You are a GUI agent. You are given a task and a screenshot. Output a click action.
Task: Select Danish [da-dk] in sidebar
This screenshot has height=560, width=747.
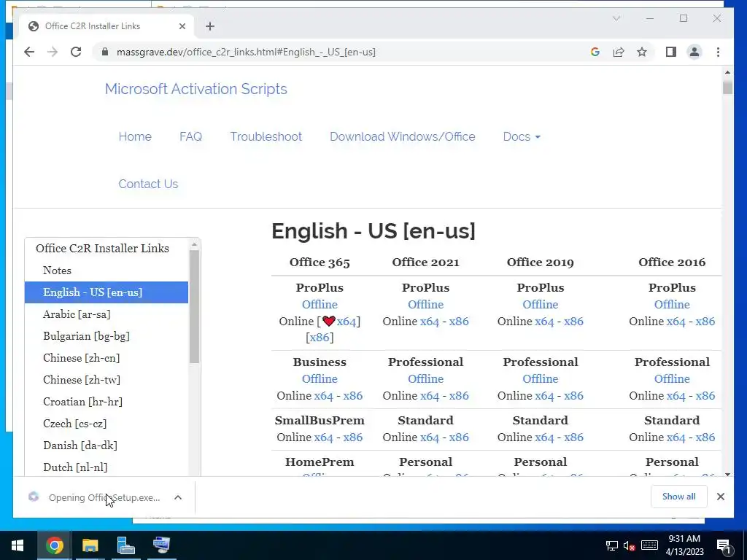tap(80, 446)
